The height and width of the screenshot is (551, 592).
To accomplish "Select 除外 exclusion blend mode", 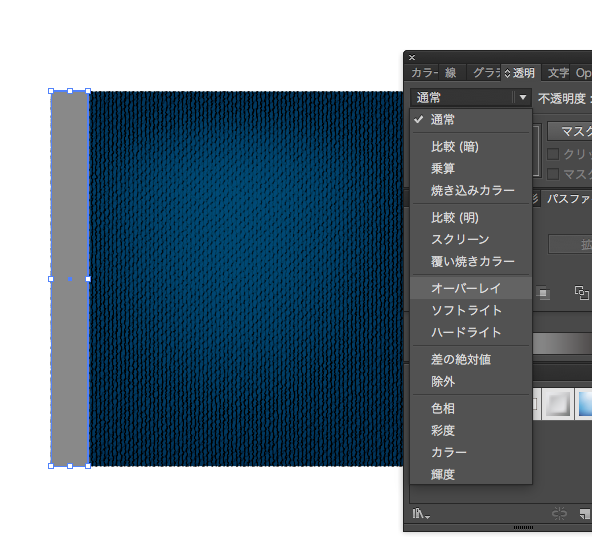I will (471, 381).
